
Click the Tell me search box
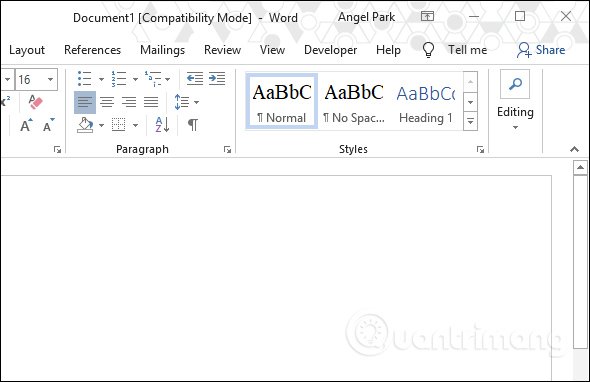(x=467, y=50)
